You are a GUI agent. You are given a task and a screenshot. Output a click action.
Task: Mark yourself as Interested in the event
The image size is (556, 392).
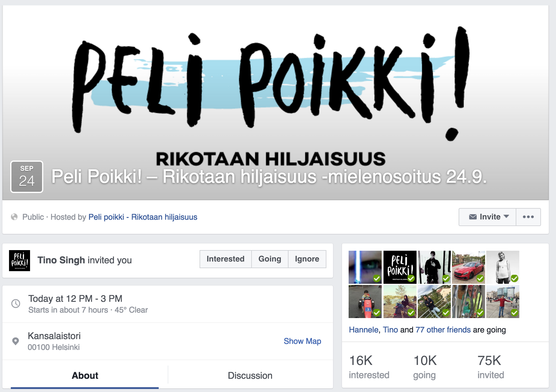[225, 259]
